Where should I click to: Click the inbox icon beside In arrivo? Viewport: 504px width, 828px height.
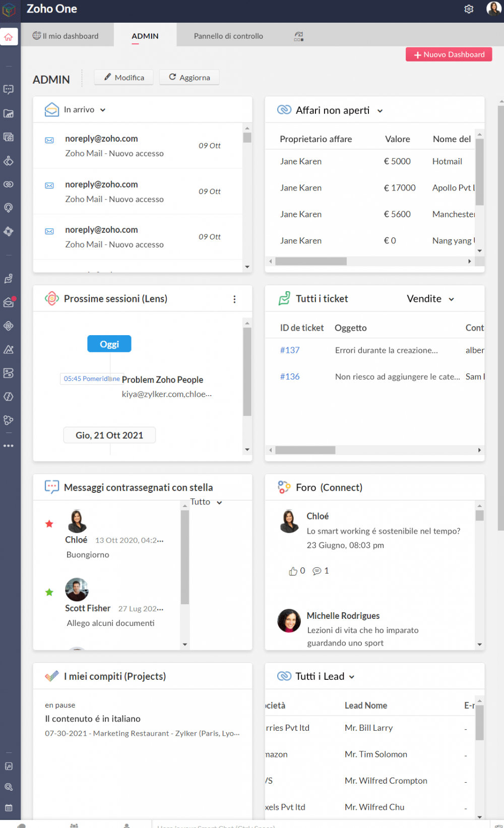pyautogui.click(x=52, y=109)
